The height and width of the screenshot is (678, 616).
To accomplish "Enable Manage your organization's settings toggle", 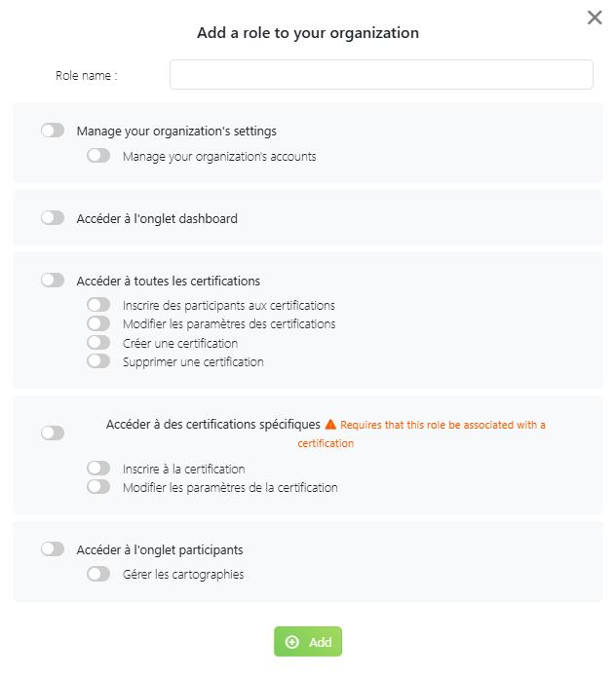I will (x=53, y=131).
